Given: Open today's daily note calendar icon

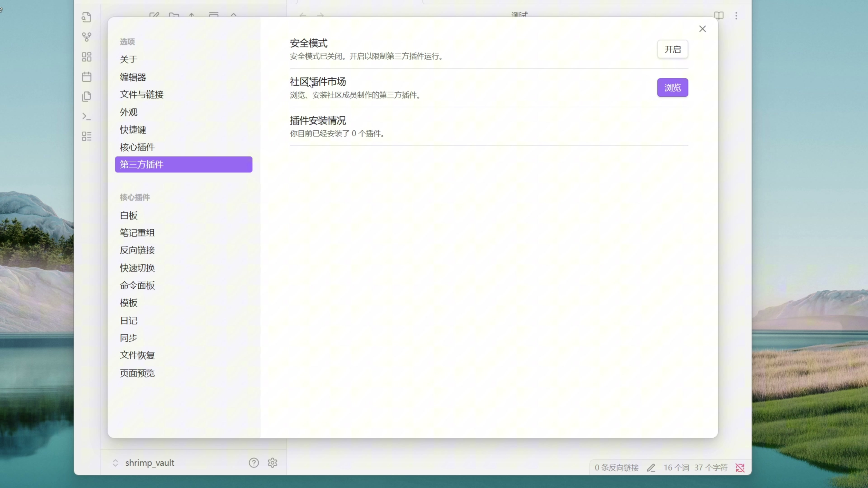Looking at the screenshot, I should pyautogui.click(x=86, y=77).
